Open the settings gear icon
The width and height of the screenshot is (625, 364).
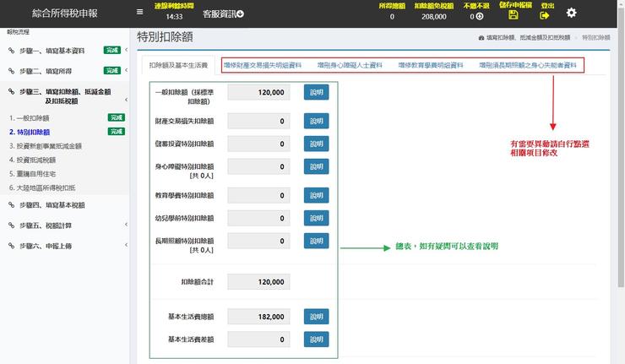click(572, 13)
